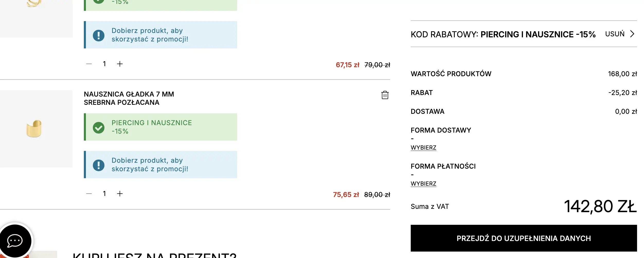Click the Piercing i Nausznice -15% green banner
This screenshot has height=258, width=644.
tap(161, 127)
